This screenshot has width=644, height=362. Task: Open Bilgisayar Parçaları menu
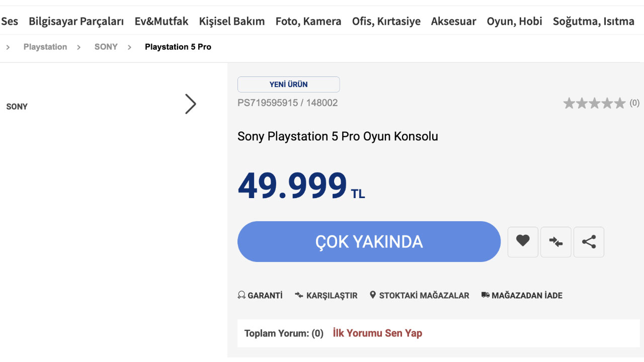pyautogui.click(x=76, y=21)
